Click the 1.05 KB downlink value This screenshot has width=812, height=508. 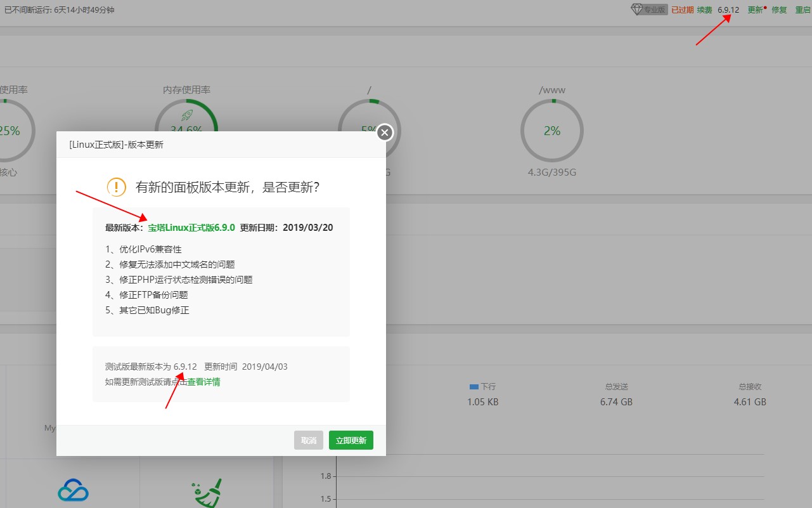(x=483, y=402)
